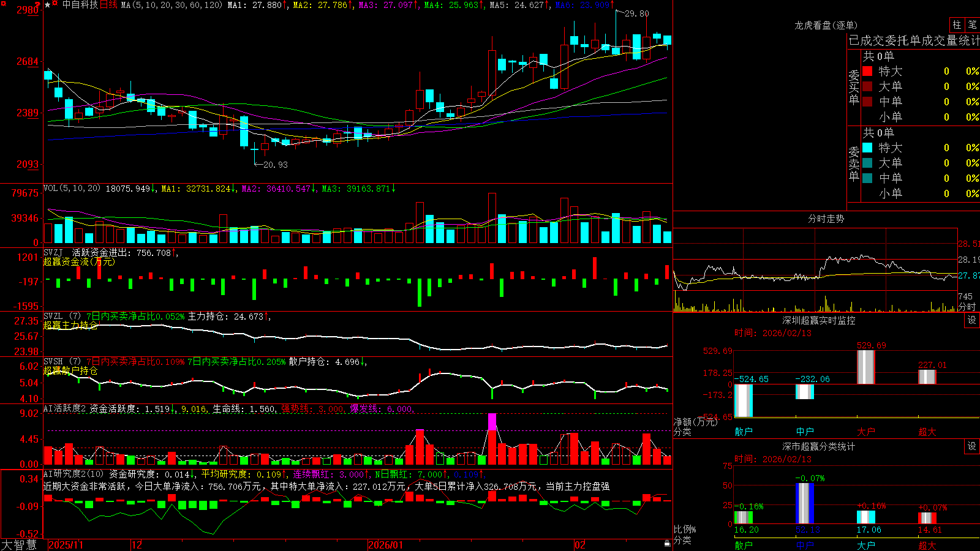Click the 中自科技 stock name
The width and height of the screenshot is (980, 551).
point(80,5)
